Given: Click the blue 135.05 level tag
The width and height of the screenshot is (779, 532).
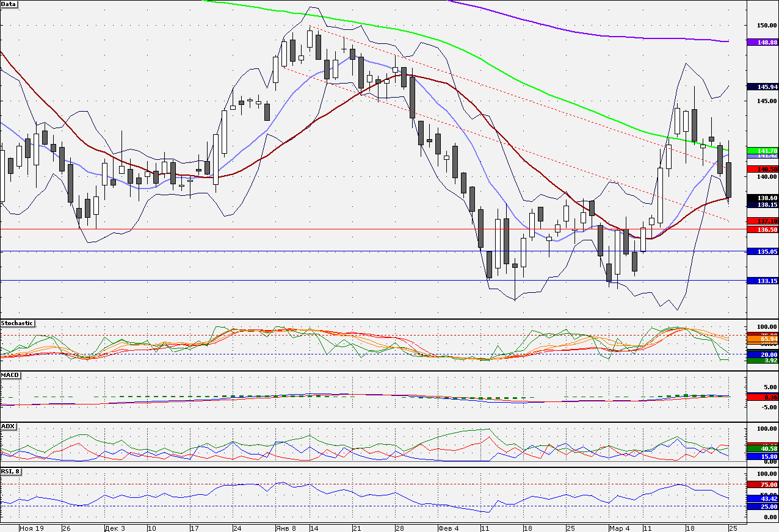Looking at the screenshot, I should click(x=763, y=251).
